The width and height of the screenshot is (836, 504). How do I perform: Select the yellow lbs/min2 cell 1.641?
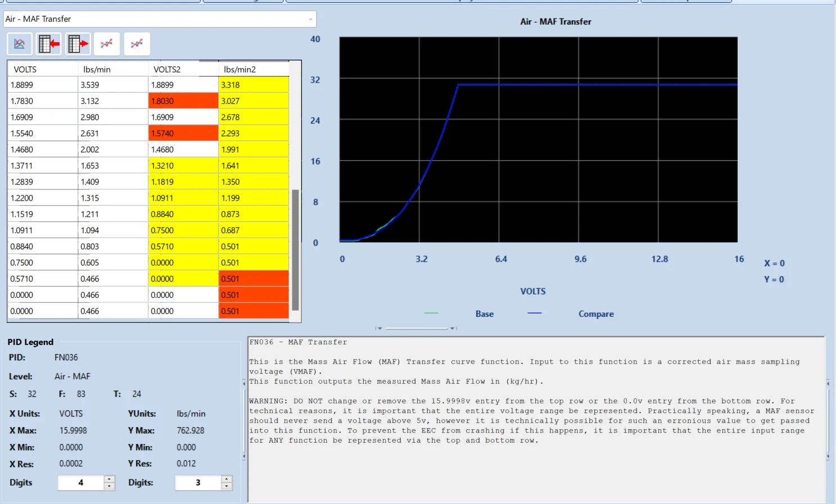click(254, 166)
